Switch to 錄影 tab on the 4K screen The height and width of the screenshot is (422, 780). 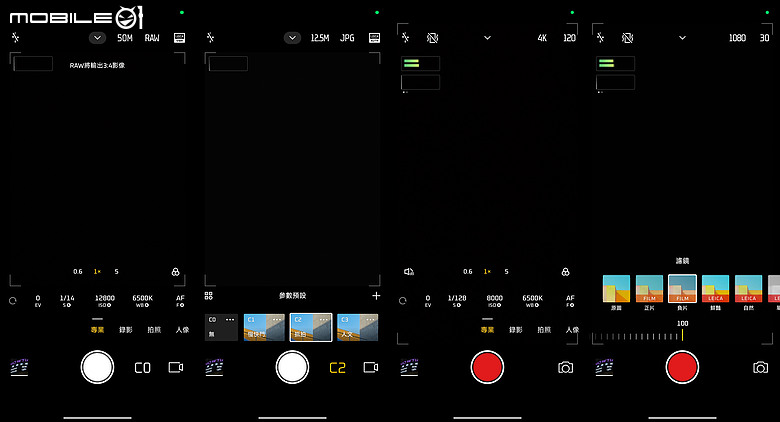[x=516, y=330]
